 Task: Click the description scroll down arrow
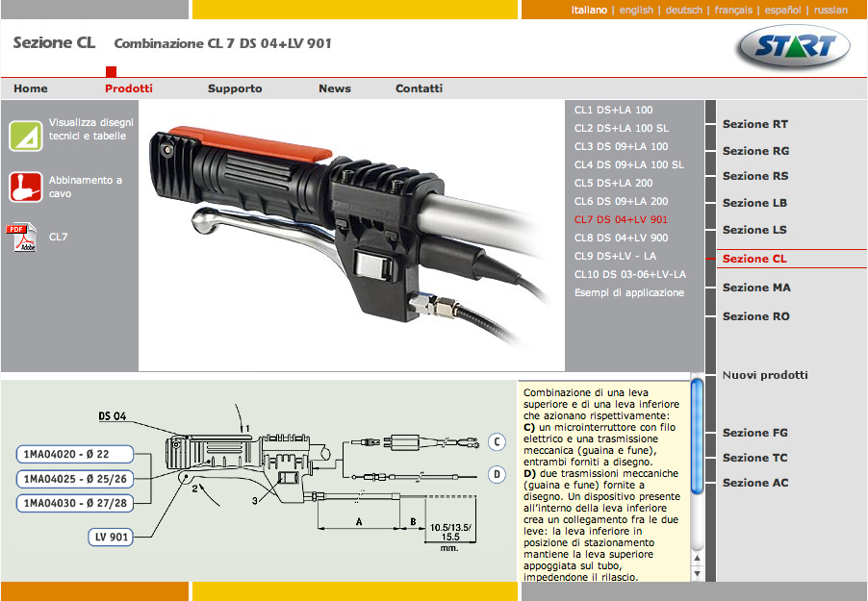click(698, 573)
